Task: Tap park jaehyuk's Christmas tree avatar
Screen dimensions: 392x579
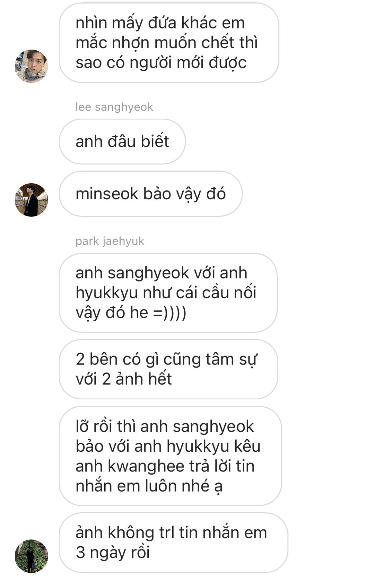Action: (x=31, y=556)
